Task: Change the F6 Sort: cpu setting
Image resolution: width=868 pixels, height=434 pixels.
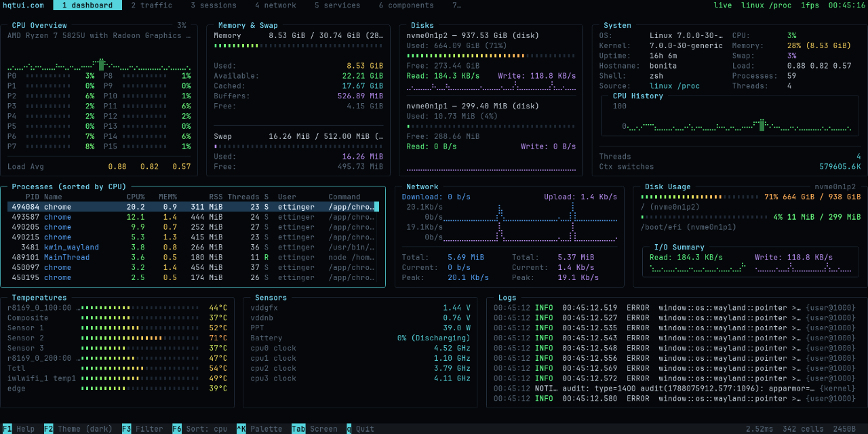Action: (x=199, y=429)
